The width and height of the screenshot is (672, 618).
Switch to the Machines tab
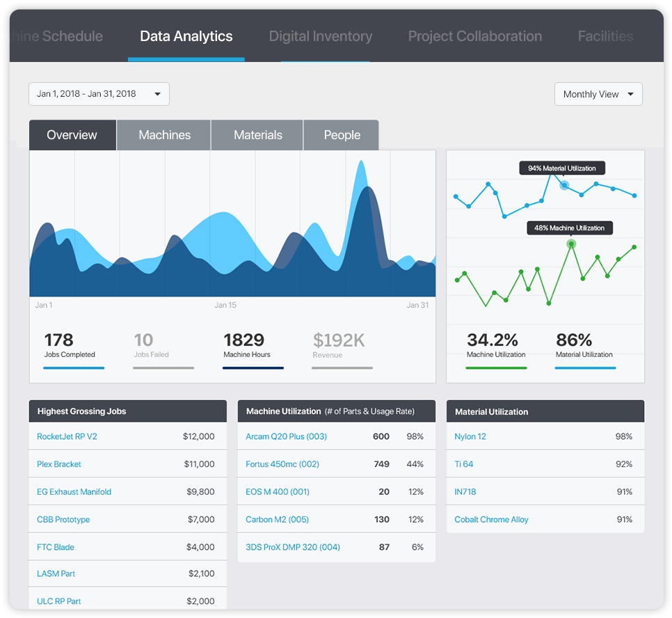pos(164,135)
